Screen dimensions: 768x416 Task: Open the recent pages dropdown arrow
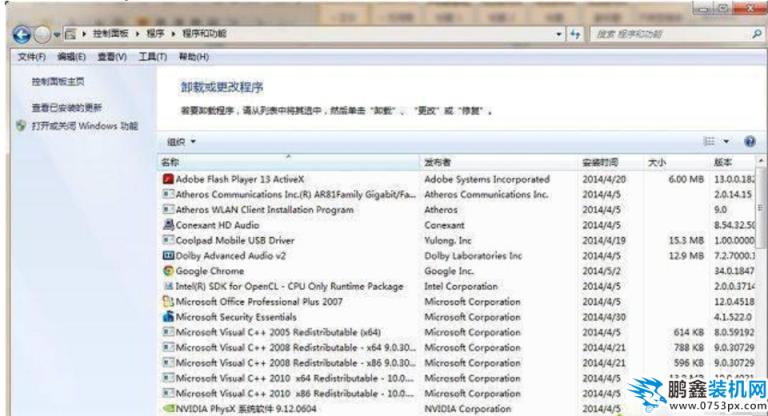pyautogui.click(x=57, y=35)
